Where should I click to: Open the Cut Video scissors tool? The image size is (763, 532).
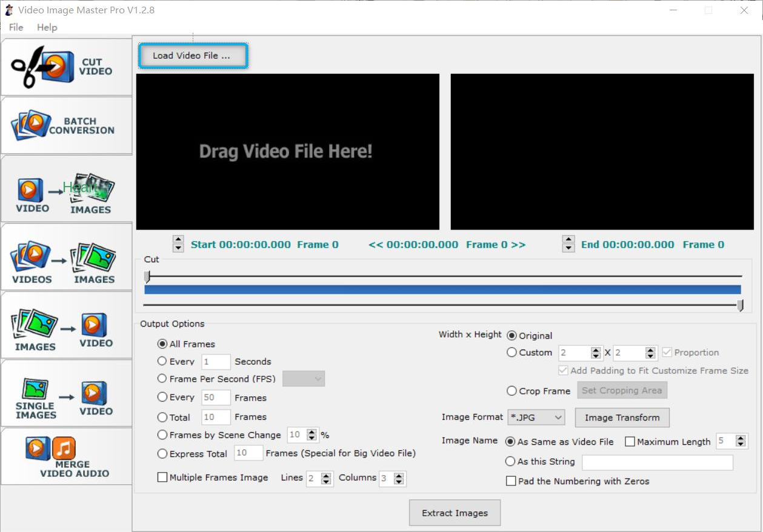65,67
